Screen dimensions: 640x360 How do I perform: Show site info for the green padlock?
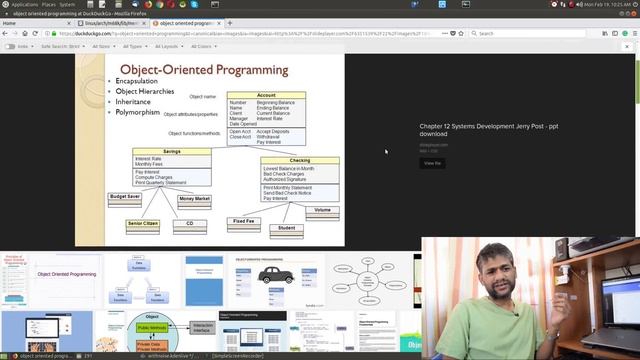coord(54,33)
